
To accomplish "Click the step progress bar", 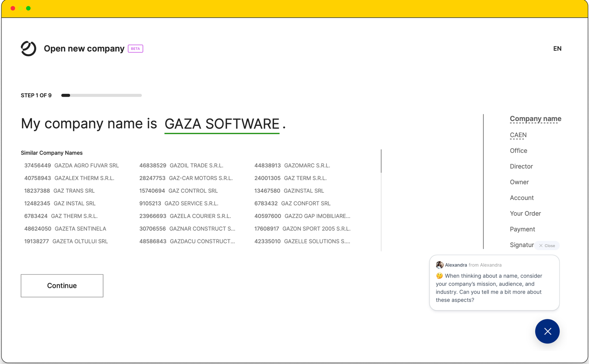I will pos(102,95).
